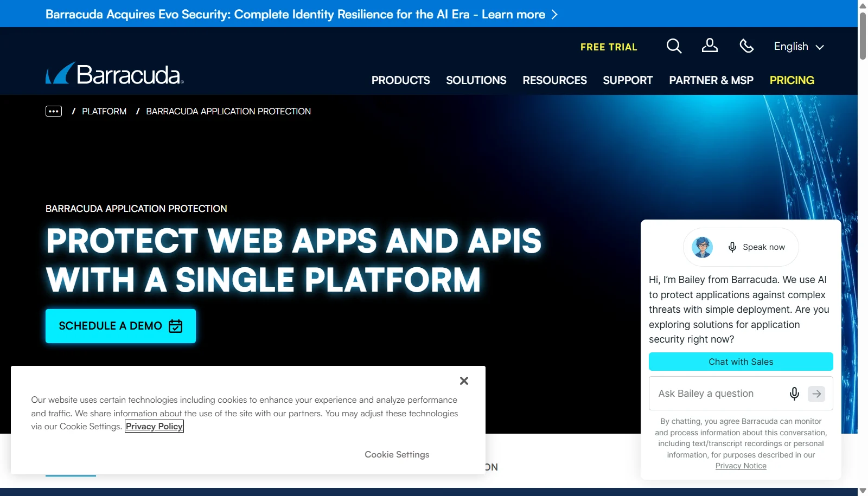Click the calendar icon on Schedule a Demo

176,326
